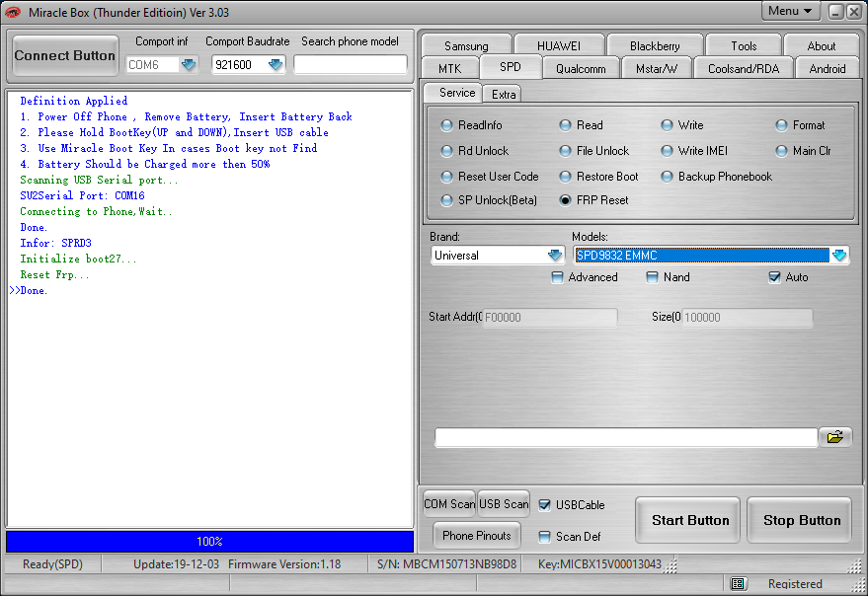Enable the Scan Def checkbox
The image size is (868, 596).
click(545, 536)
